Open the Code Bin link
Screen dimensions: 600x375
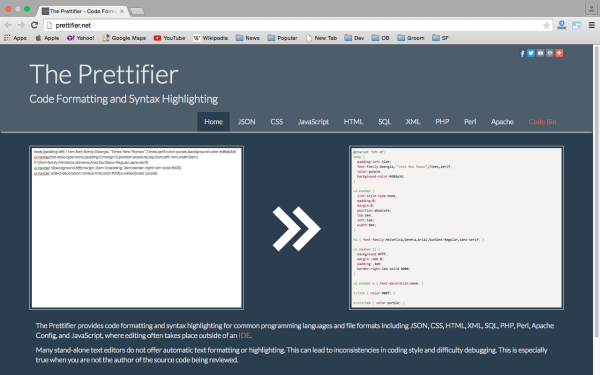(x=542, y=122)
